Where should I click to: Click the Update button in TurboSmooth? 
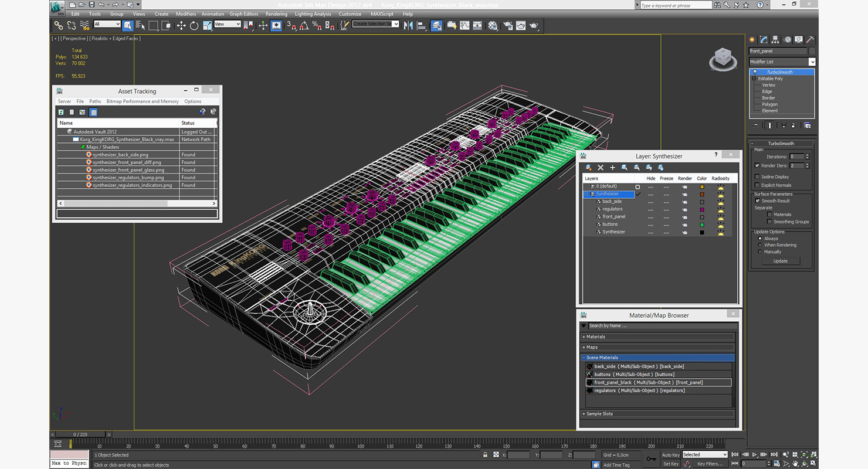coord(781,261)
